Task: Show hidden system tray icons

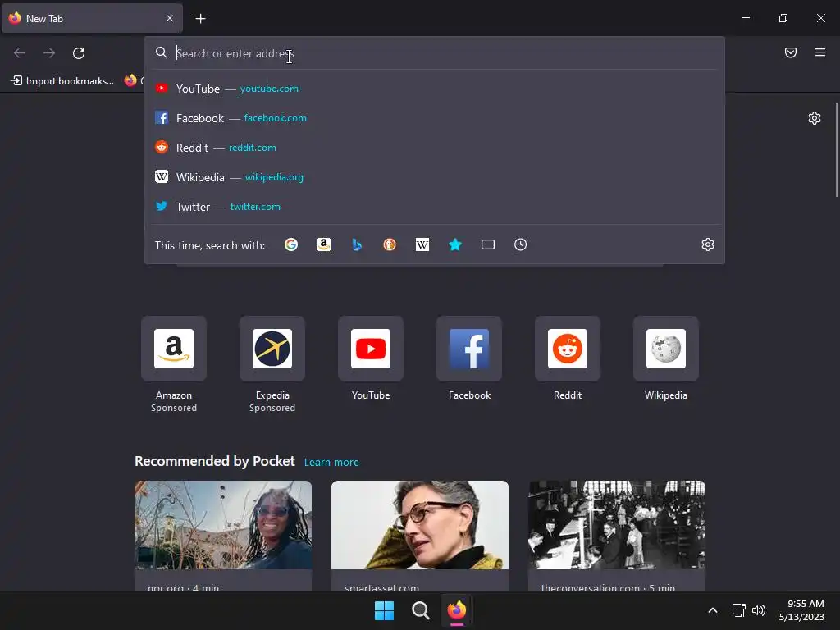Action: click(713, 610)
